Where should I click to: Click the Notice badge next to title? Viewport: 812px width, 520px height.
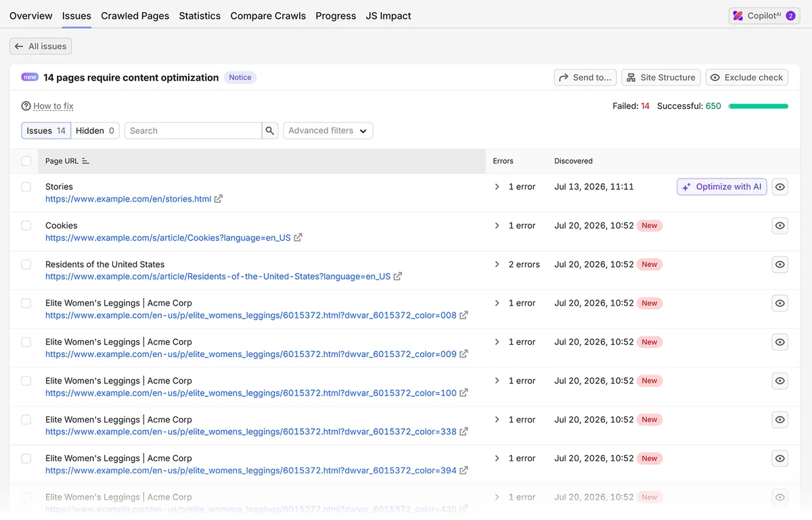point(240,77)
